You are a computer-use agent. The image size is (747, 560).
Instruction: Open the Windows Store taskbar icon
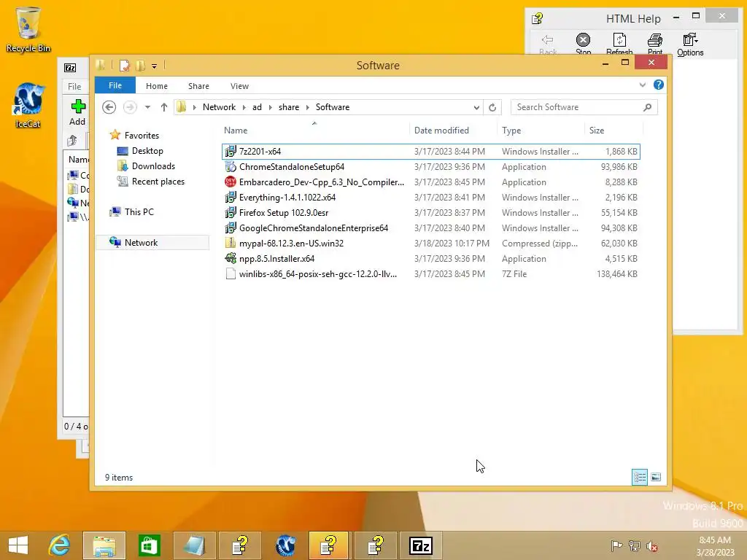pos(149,545)
